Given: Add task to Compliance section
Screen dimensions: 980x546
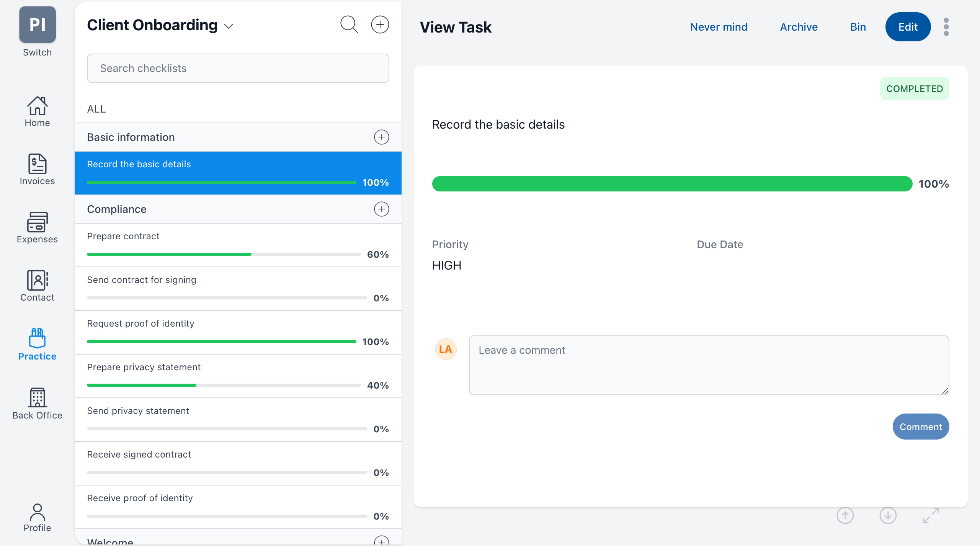Looking at the screenshot, I should pos(381,209).
